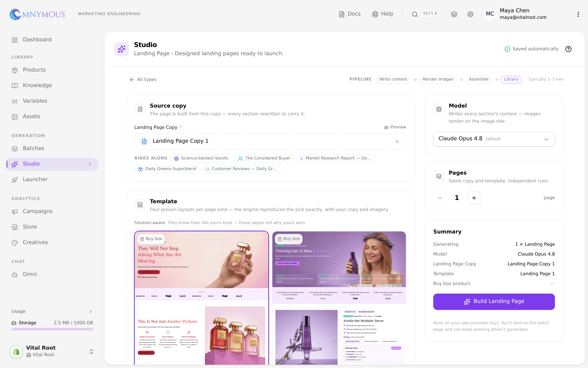Click the Store shop icon
This screenshot has height=368, width=588.
[15, 227]
